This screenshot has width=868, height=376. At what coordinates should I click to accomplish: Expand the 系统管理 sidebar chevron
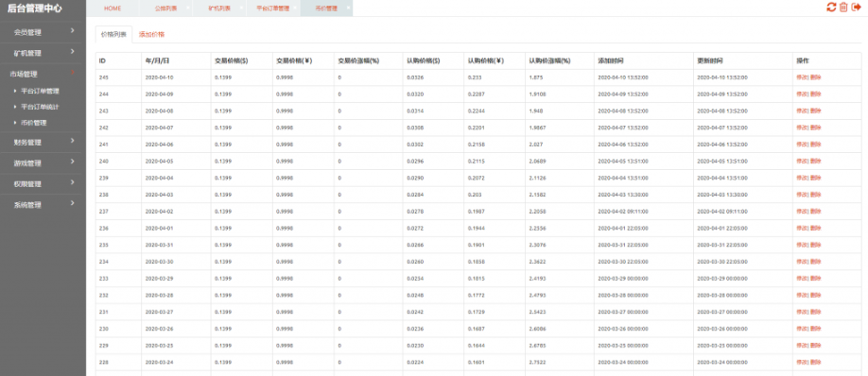click(x=73, y=203)
